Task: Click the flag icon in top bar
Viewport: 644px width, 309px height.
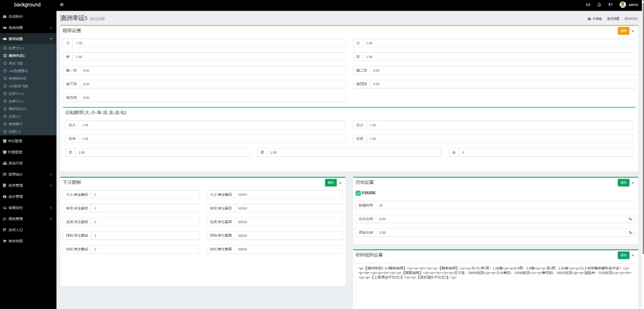Action: pos(610,5)
